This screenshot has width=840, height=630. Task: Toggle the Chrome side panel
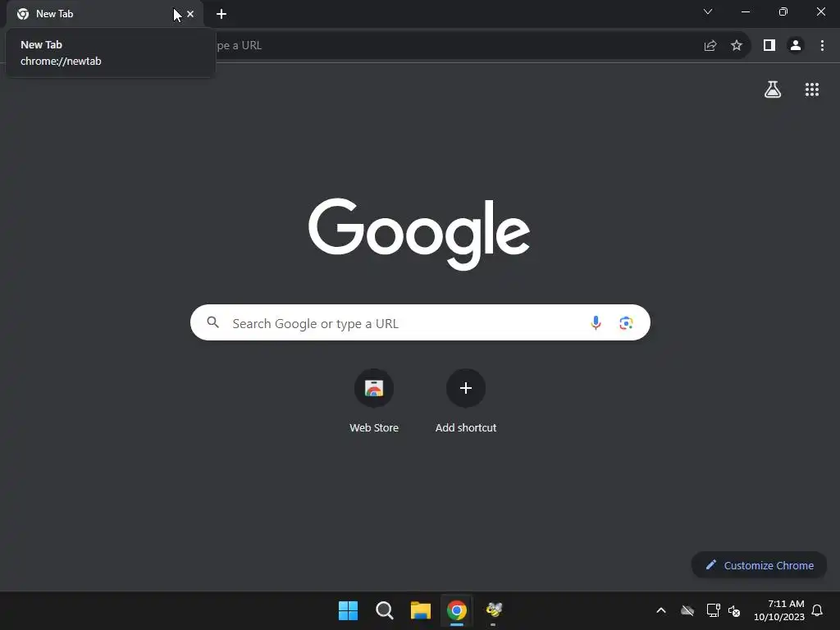(769, 46)
